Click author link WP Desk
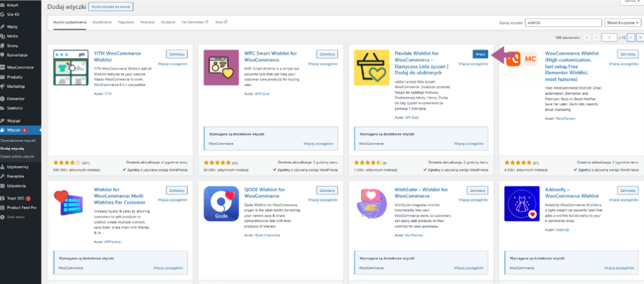644x284 pixels. tap(413, 118)
